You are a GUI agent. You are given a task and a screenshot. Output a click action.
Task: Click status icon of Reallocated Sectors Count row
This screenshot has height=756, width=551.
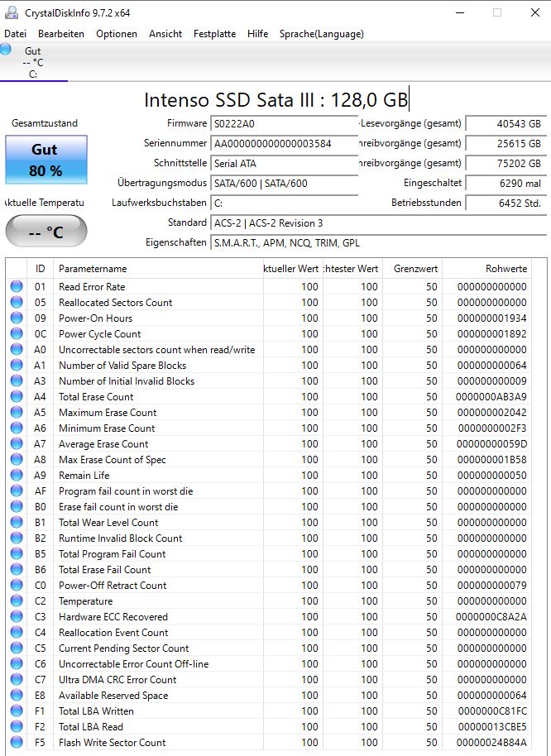[17, 302]
